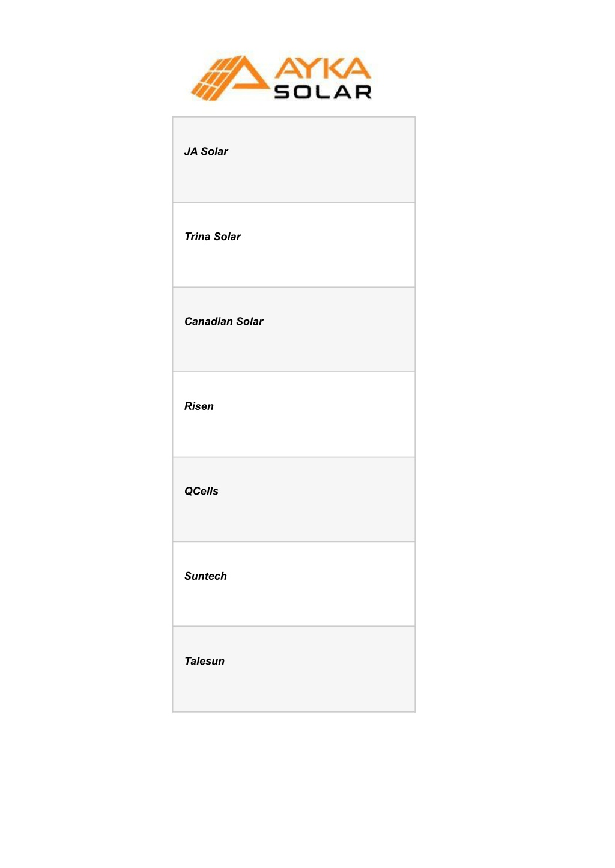The width and height of the screenshot is (615, 868).
Task: Click the Suntech brand label
Action: 205,576
